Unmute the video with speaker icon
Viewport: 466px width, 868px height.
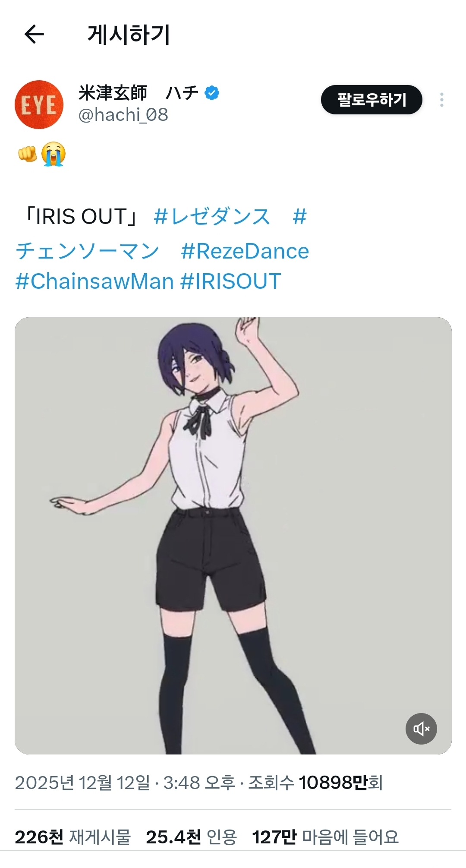point(421,729)
